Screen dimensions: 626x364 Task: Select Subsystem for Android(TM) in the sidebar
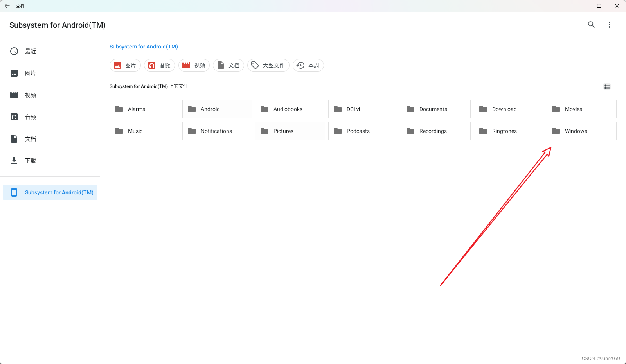(50, 192)
